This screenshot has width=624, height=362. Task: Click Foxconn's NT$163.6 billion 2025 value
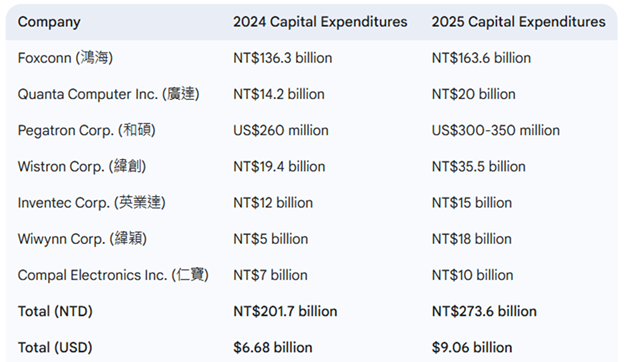point(481,58)
